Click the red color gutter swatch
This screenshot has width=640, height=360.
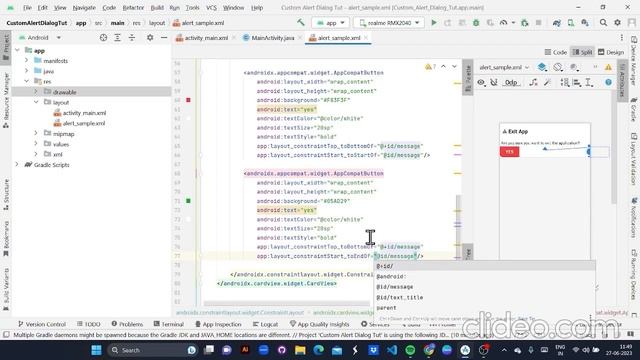click(x=188, y=100)
